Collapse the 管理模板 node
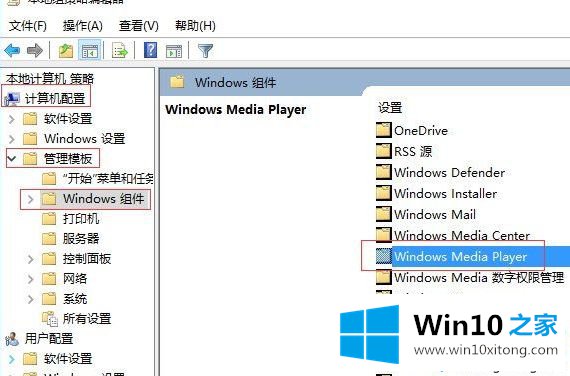Viewport: 570px width, 376px height. [11, 159]
